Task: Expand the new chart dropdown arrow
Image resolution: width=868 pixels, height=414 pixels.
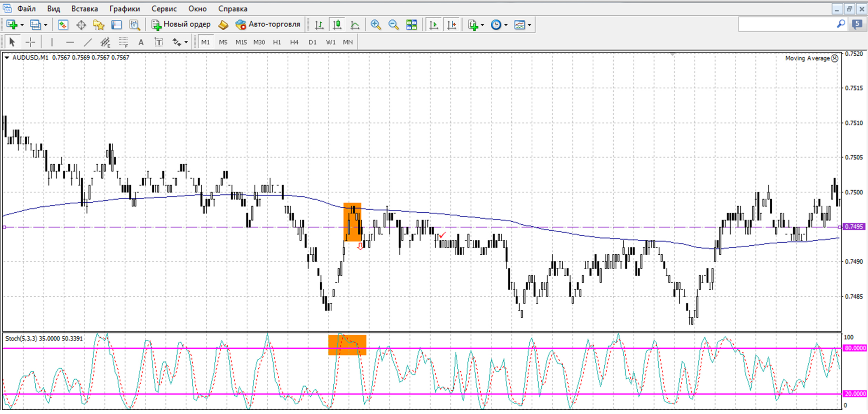Action: (22, 25)
